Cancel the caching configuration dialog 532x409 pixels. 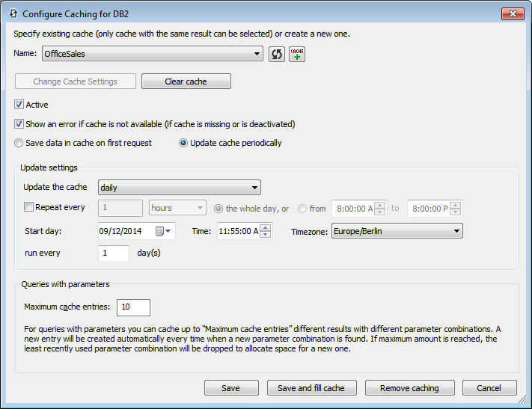click(489, 388)
